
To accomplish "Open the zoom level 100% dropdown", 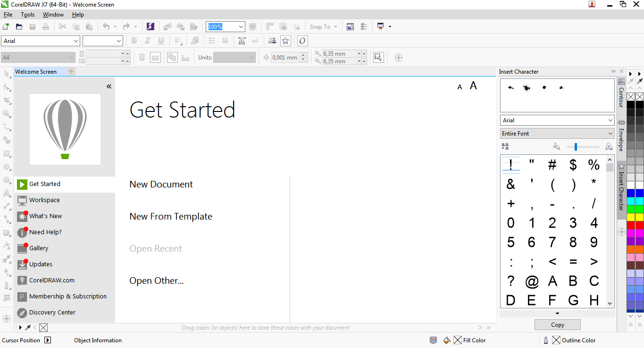I will (241, 27).
